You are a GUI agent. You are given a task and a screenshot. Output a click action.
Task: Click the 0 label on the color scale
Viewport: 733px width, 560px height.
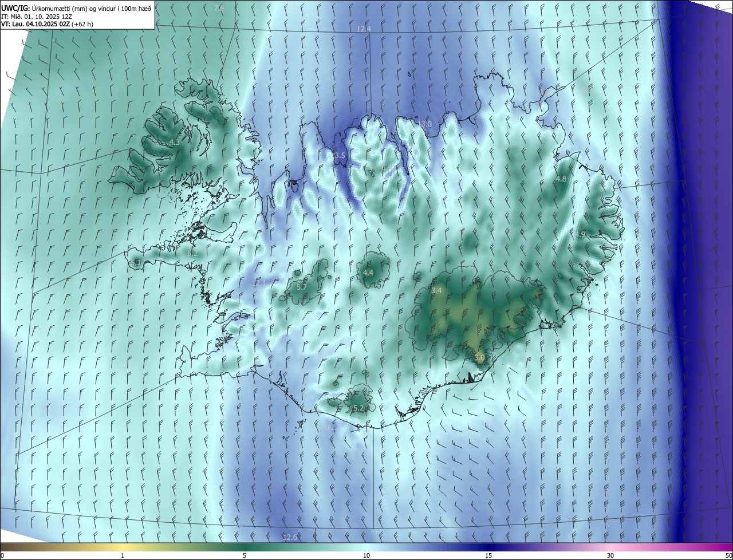point(2,555)
